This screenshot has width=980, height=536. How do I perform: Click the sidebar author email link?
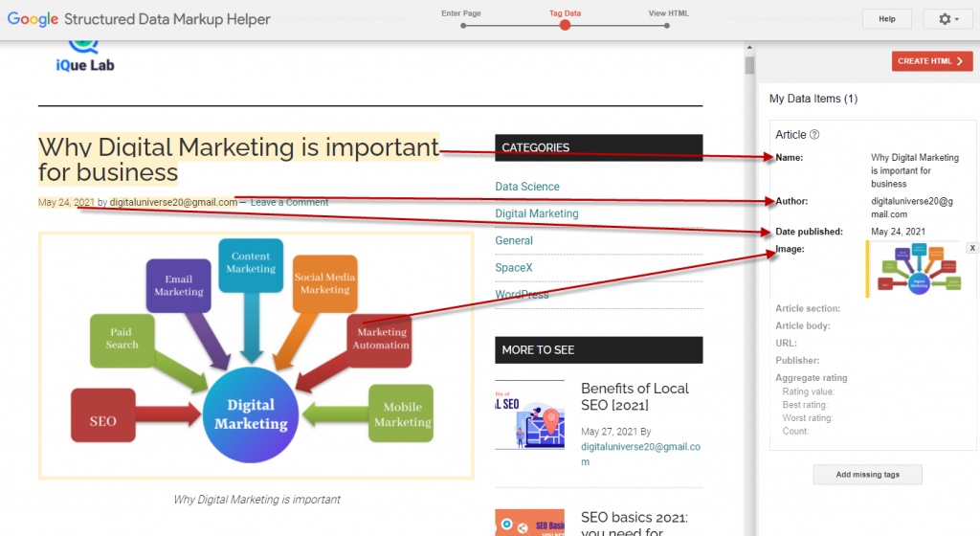tap(640, 454)
